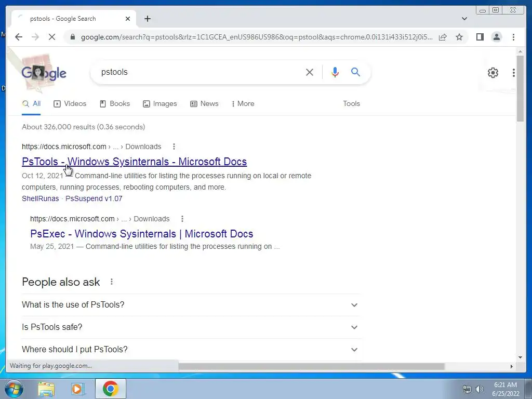Click the taskbar clock showing 6:21 AM
The image size is (532, 399).
(506, 389)
